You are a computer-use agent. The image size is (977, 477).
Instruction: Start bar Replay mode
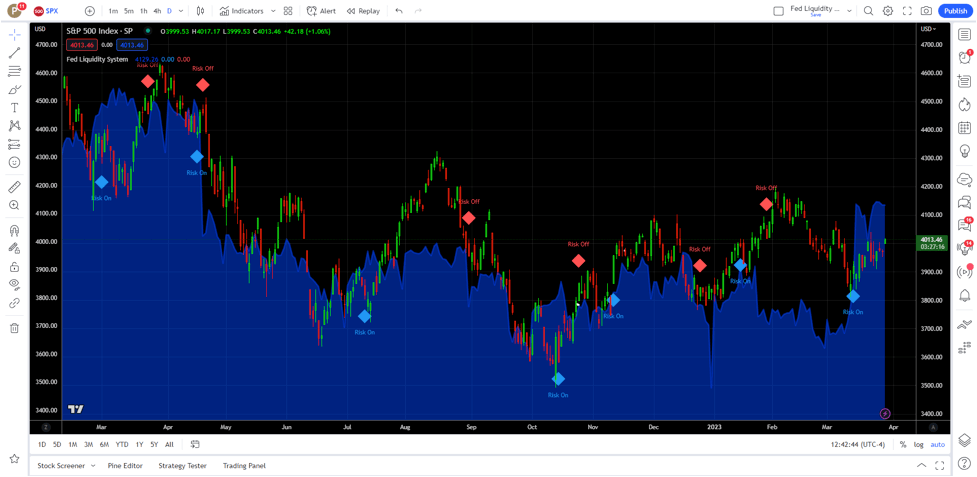[363, 11]
